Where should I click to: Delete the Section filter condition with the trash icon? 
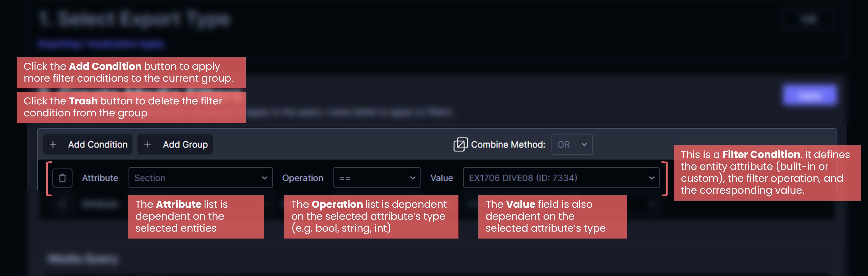(x=62, y=178)
